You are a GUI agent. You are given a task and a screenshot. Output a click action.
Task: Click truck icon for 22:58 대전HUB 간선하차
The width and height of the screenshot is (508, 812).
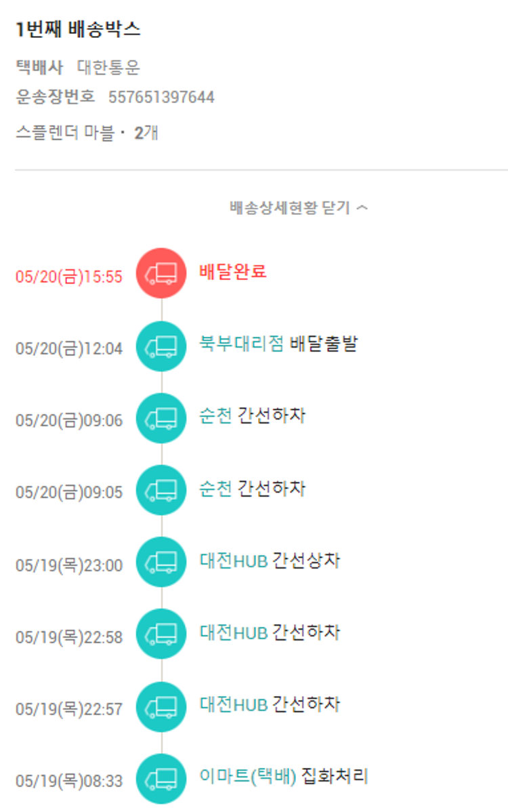point(161,634)
